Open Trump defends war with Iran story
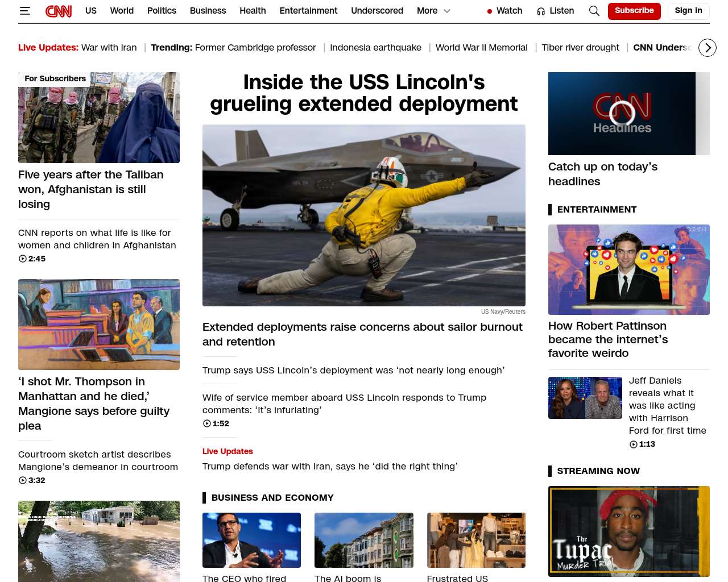The height and width of the screenshot is (582, 728). pos(330,467)
